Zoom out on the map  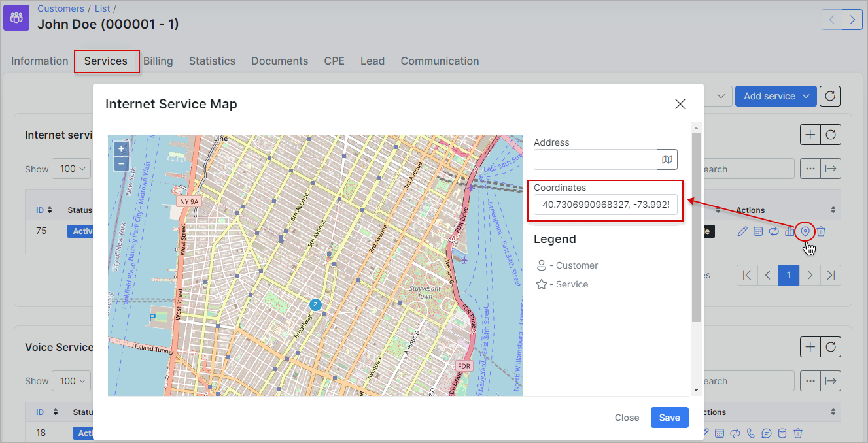pyautogui.click(x=122, y=163)
